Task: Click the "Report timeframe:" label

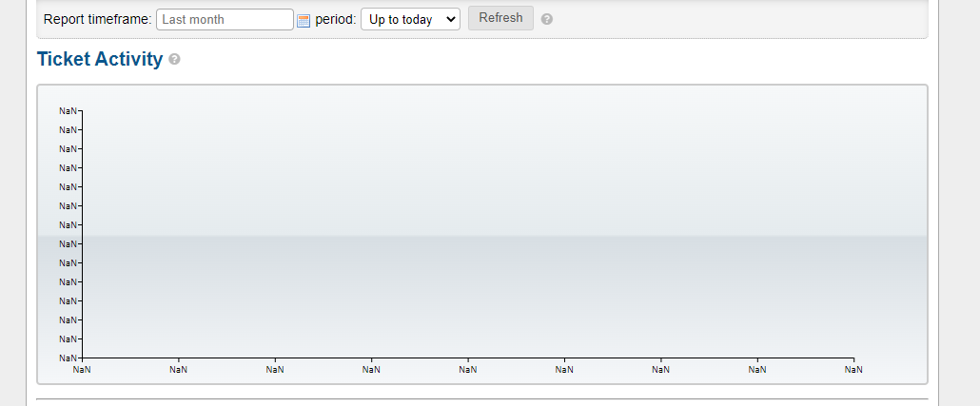Action: pyautogui.click(x=97, y=19)
